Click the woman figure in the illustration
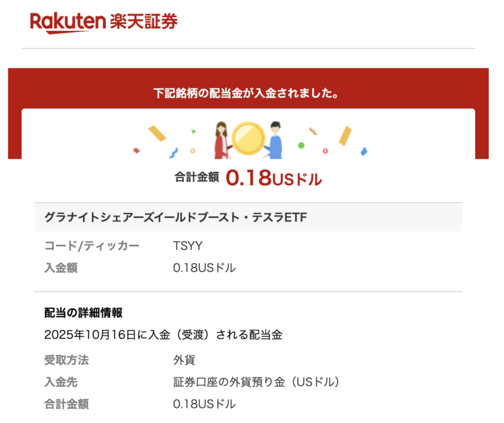Screen dimensions: 504x423 (222, 140)
